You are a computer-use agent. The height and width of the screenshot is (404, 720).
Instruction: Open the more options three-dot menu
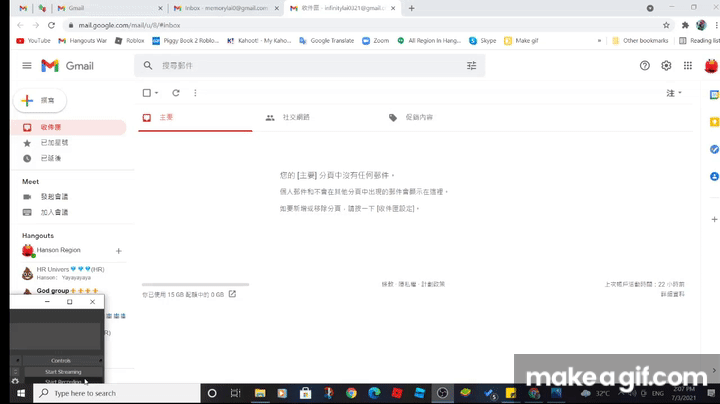coord(195,93)
